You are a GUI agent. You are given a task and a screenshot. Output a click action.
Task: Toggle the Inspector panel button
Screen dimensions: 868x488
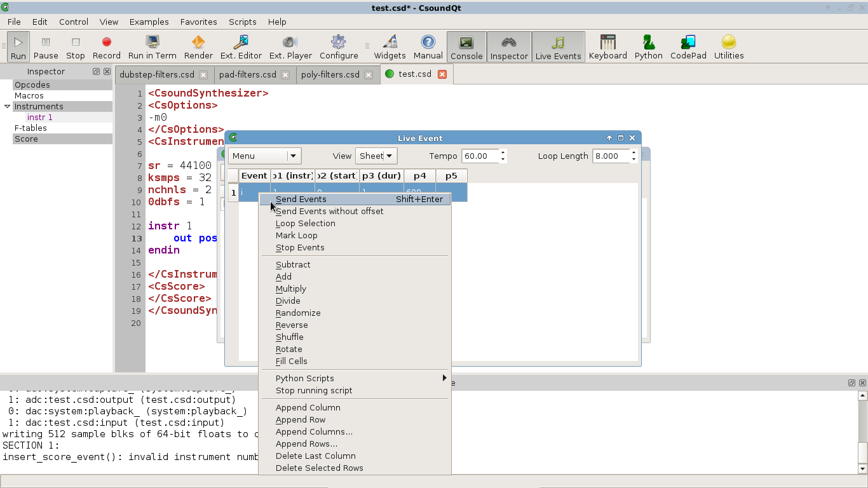[x=509, y=46]
